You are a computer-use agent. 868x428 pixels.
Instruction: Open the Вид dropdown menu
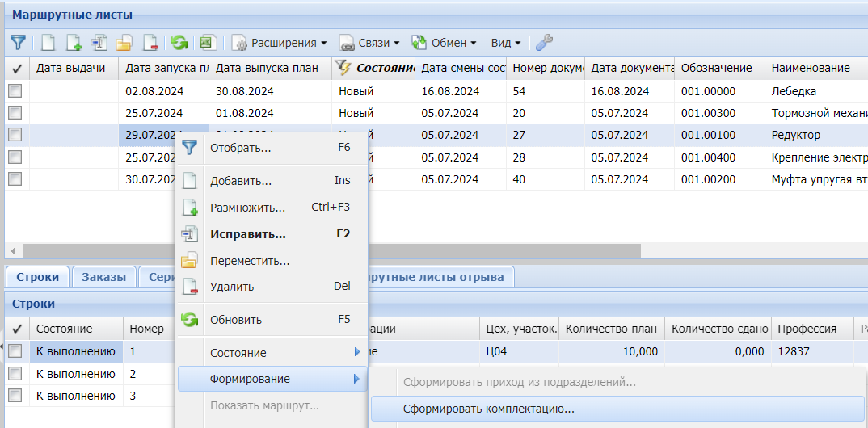pyautogui.click(x=506, y=43)
